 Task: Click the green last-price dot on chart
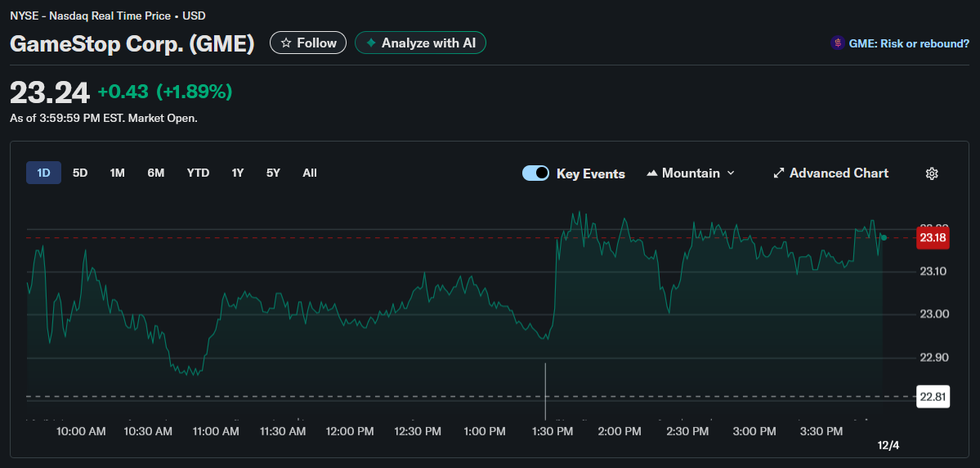point(883,237)
